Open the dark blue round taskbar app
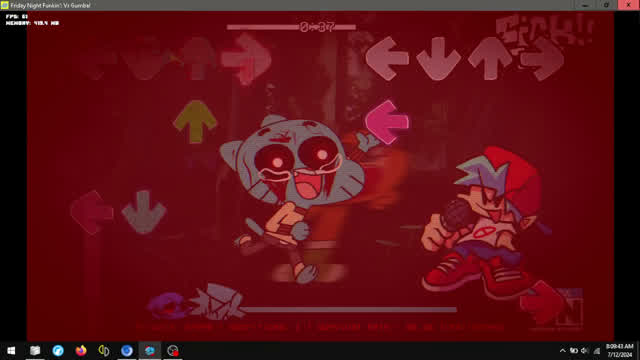Image resolution: width=640 pixels, height=360 pixels. coord(127,351)
